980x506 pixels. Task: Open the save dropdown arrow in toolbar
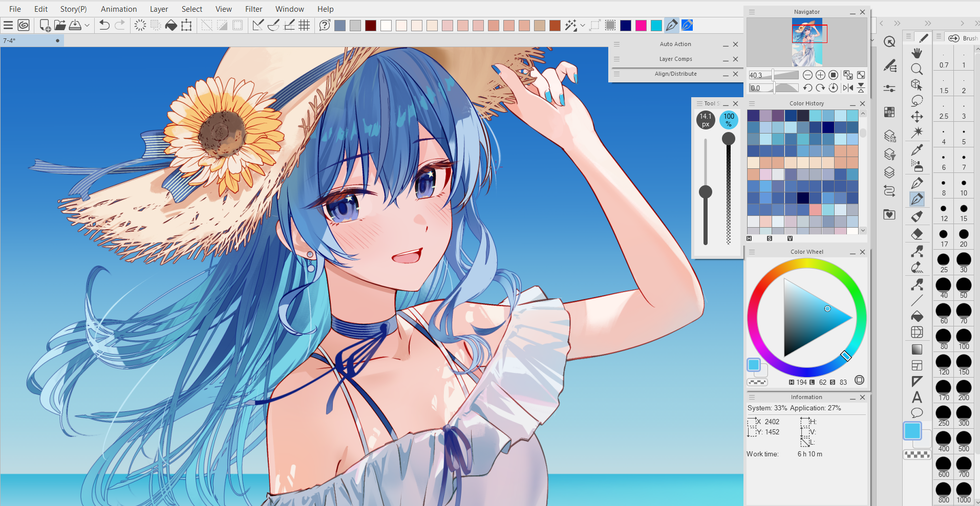[87, 25]
